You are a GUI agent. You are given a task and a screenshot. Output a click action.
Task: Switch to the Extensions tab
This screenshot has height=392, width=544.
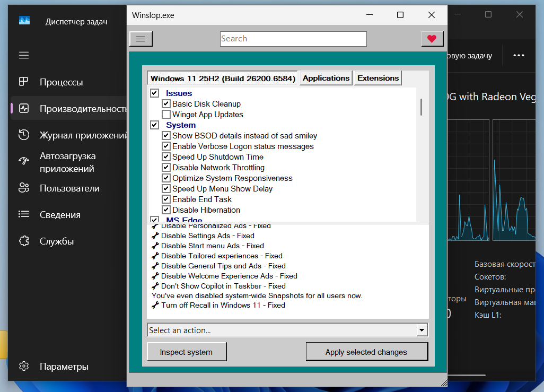click(x=378, y=78)
